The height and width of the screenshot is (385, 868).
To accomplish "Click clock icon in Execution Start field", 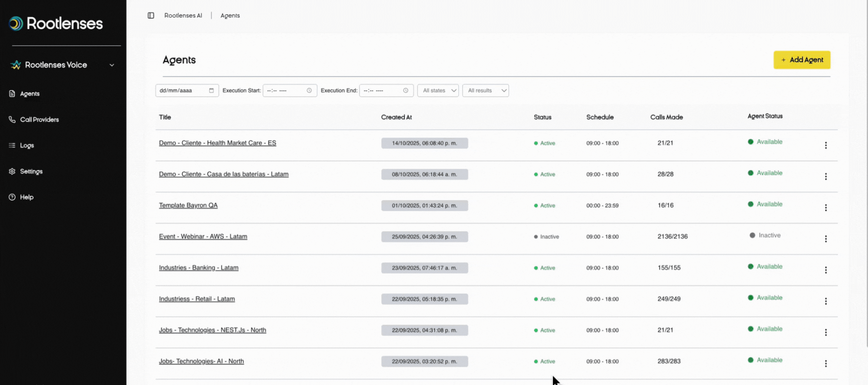I will 309,90.
